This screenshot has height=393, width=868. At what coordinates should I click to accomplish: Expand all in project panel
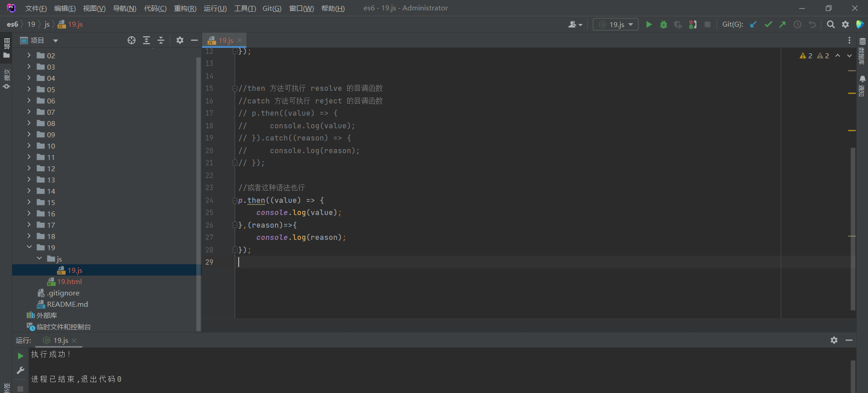tap(146, 40)
